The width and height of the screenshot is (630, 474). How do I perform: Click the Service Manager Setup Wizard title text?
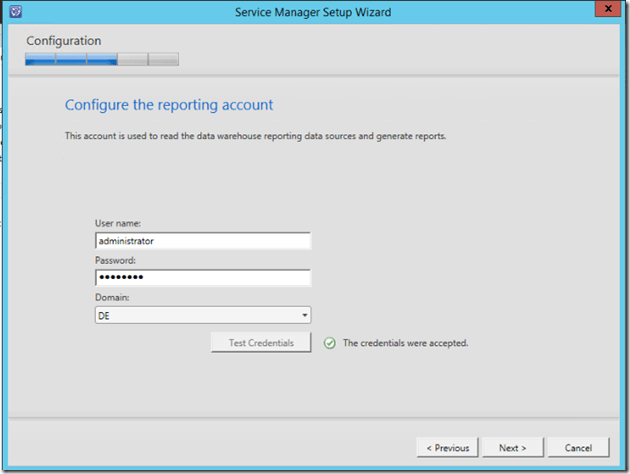click(x=313, y=12)
